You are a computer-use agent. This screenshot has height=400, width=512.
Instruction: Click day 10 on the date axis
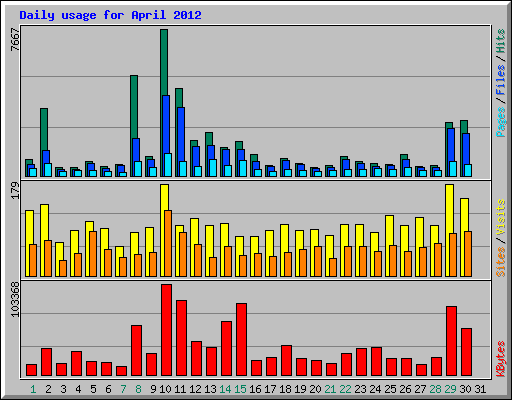click(165, 389)
